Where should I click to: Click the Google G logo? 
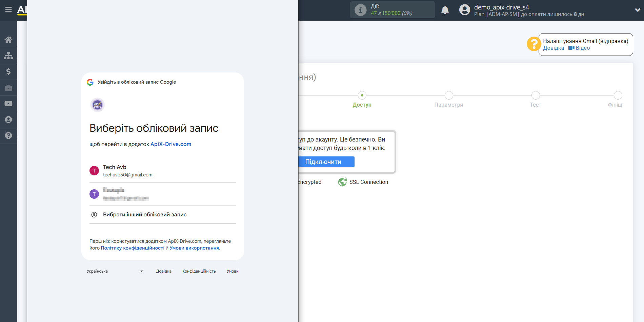[x=90, y=82]
